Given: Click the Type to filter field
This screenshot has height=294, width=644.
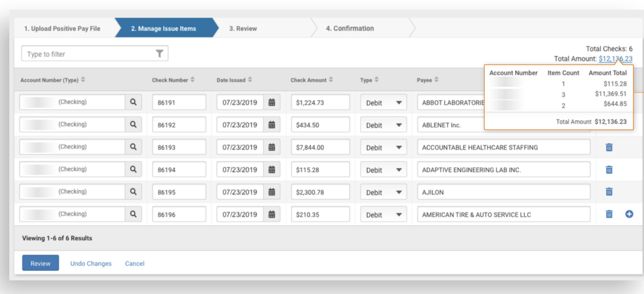Looking at the screenshot, I should coord(88,54).
